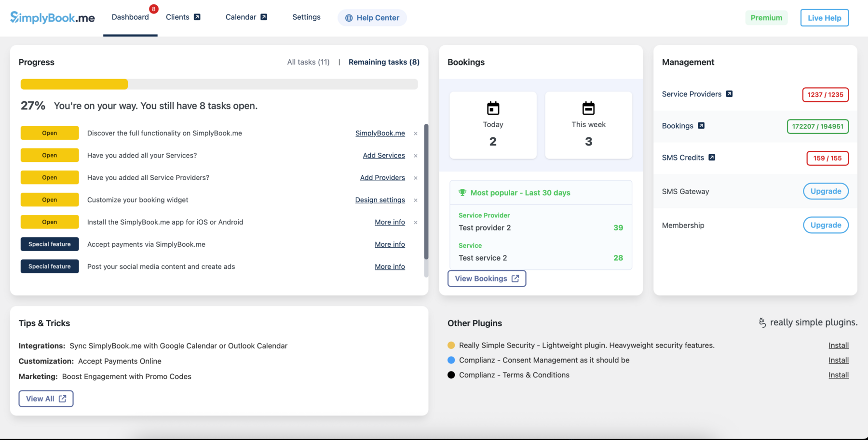Dismiss the 'Customize your booking widget' task
This screenshot has width=868, height=440.
415,200
